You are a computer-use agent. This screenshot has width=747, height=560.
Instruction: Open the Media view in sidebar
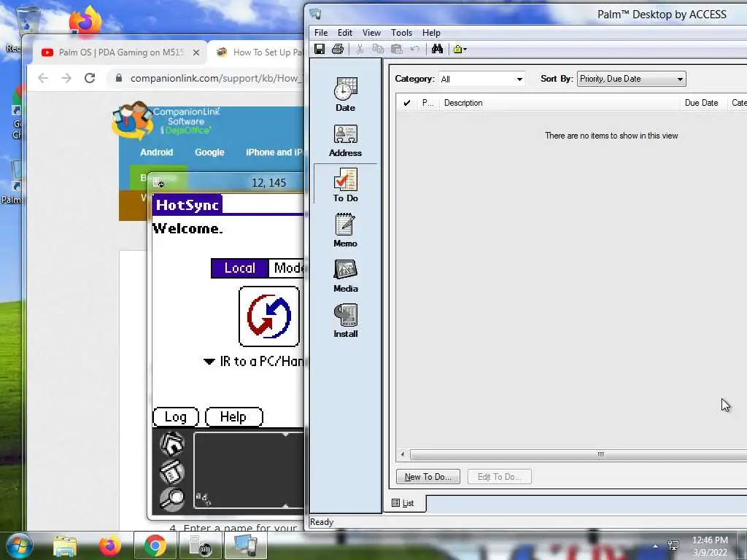pos(345,276)
